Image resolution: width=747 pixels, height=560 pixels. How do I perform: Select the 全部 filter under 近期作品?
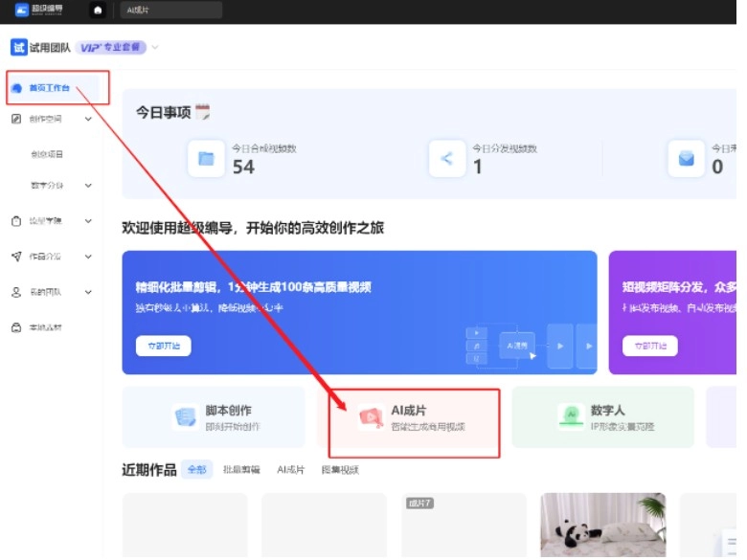click(x=196, y=470)
